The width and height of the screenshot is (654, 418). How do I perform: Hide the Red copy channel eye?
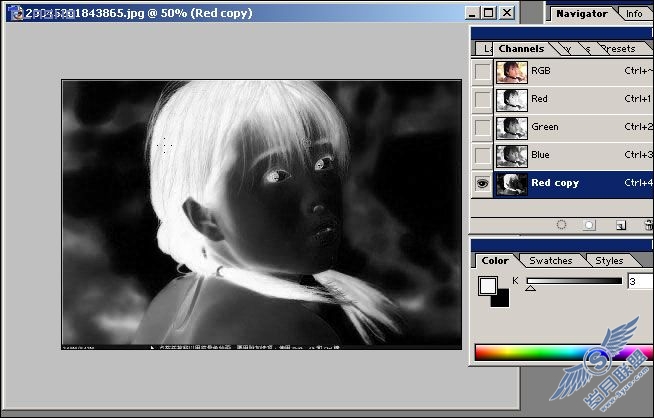tap(482, 183)
